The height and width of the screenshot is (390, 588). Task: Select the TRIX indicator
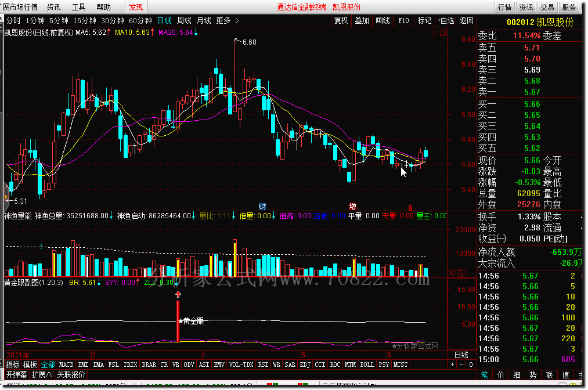pyautogui.click(x=130, y=364)
